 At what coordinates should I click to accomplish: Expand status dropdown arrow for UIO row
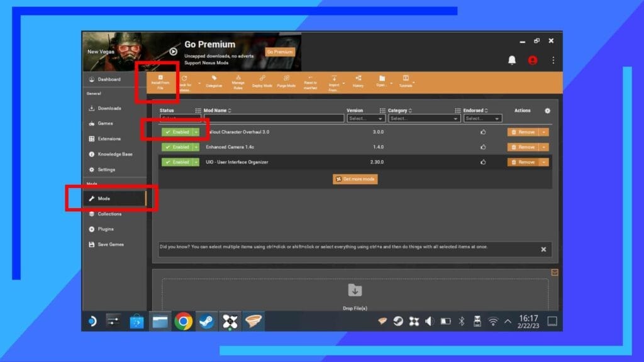[x=196, y=162]
